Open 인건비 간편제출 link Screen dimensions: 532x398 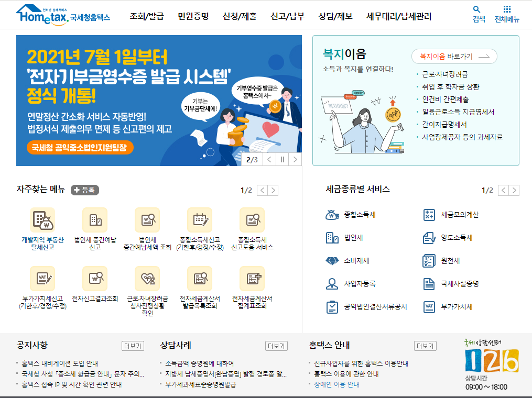pos(446,99)
